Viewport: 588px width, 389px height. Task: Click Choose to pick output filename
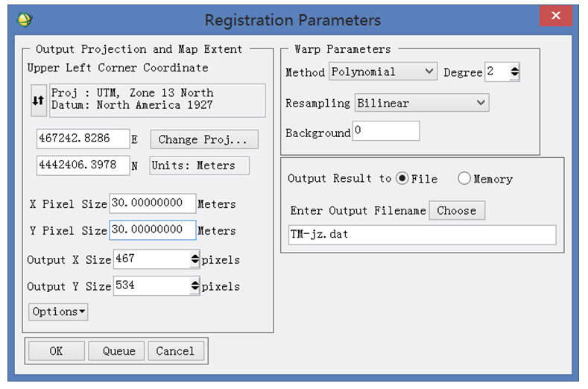coord(457,210)
